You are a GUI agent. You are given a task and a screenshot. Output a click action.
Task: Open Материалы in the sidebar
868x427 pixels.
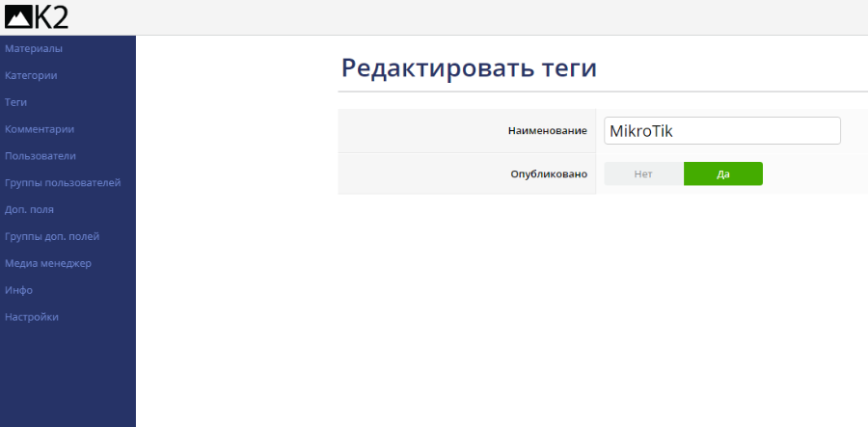(x=34, y=48)
